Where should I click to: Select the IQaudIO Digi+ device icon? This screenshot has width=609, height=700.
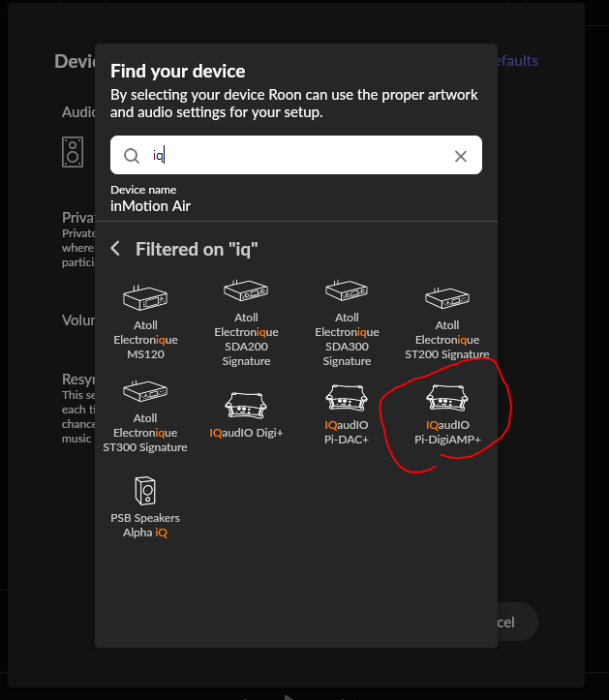(246, 406)
